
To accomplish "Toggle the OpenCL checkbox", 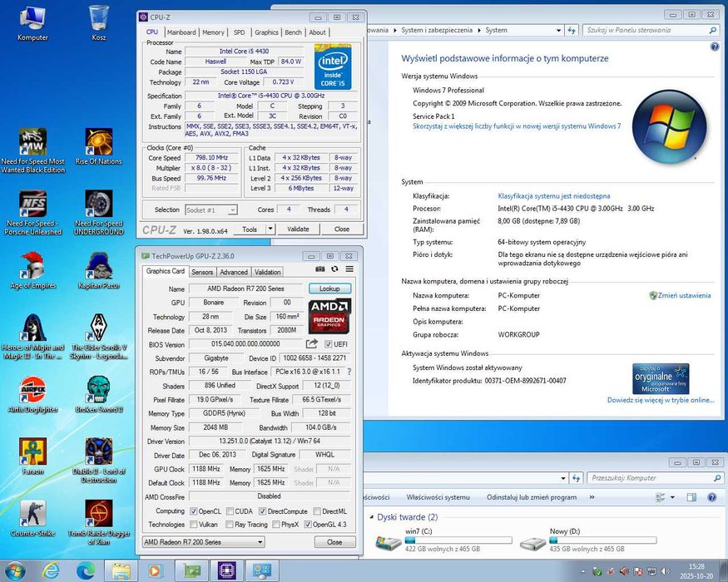I will [x=194, y=511].
